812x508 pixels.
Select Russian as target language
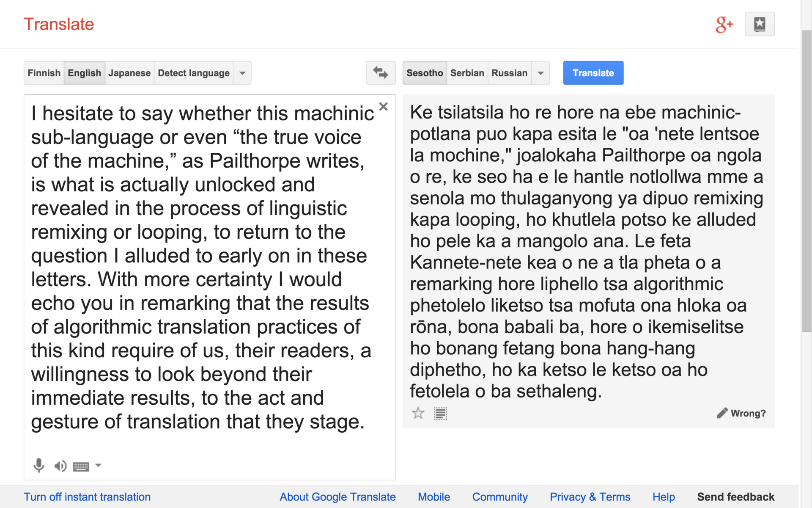click(509, 73)
